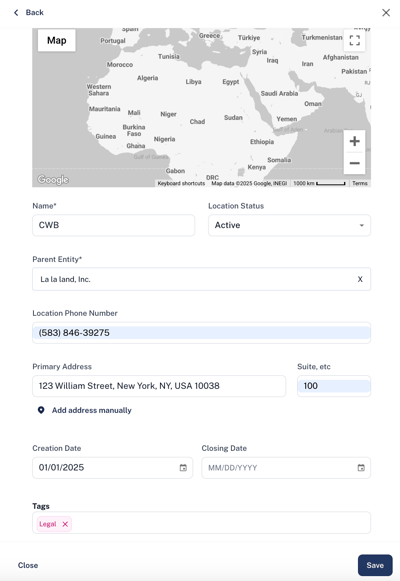The image size is (400, 581).
Task: Click the map fullscreen toggle icon
Action: click(354, 40)
